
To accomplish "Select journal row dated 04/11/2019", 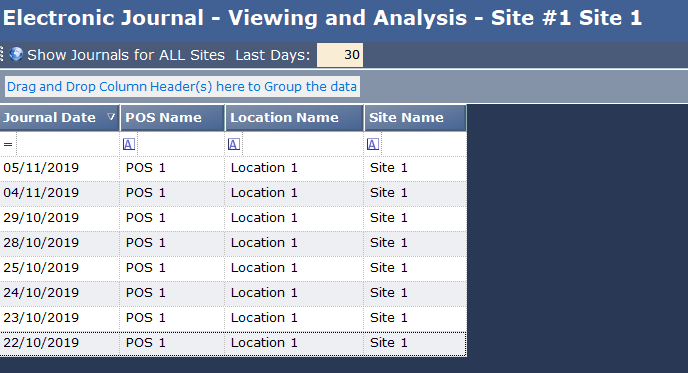I will (233, 193).
